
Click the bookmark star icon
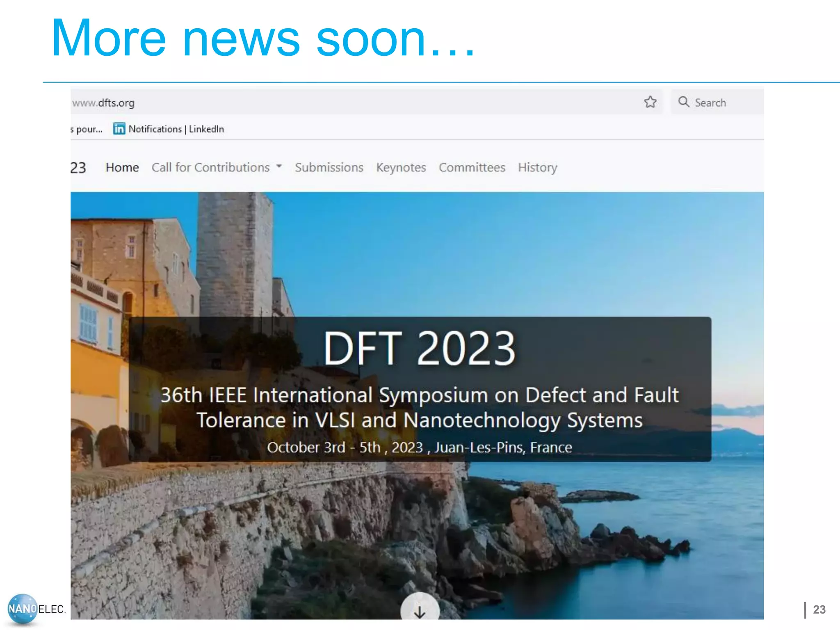pyautogui.click(x=650, y=102)
